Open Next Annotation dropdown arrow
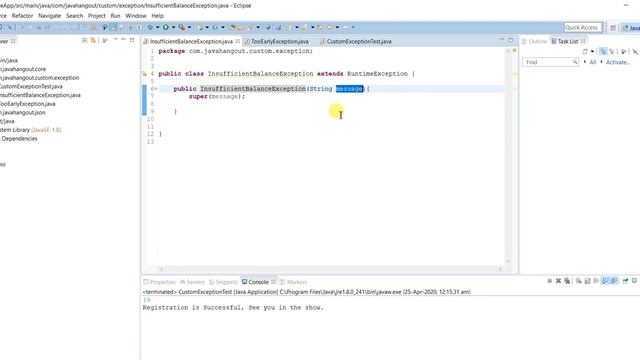Image resolution: width=640 pixels, height=360 pixels. click(x=297, y=27)
